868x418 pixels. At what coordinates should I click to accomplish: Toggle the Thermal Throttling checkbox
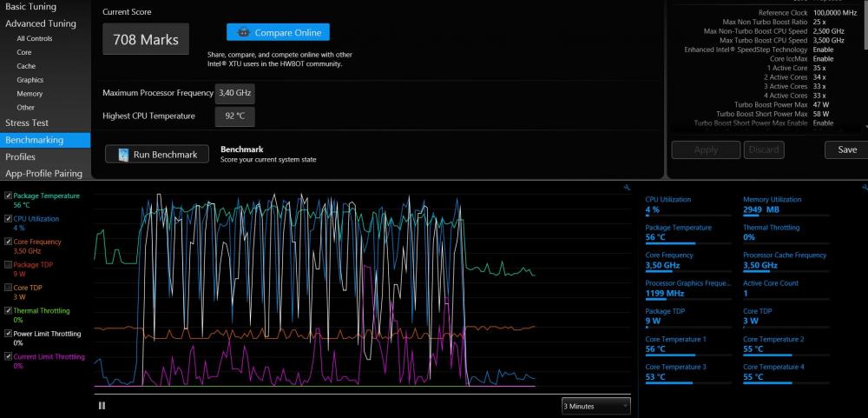pos(9,310)
